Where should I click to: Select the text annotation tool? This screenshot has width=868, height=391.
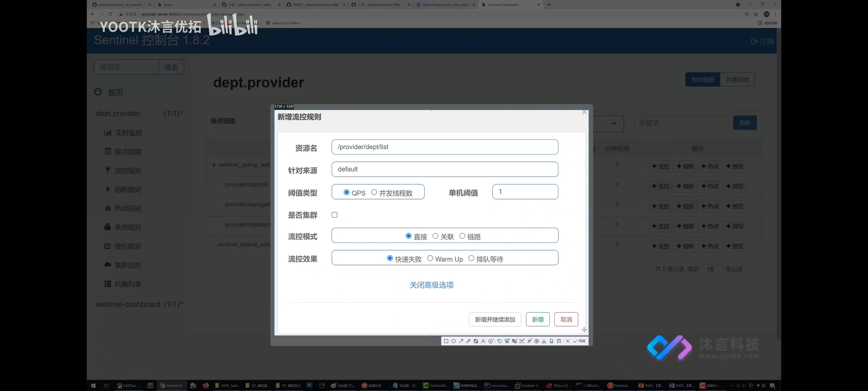[483, 341]
